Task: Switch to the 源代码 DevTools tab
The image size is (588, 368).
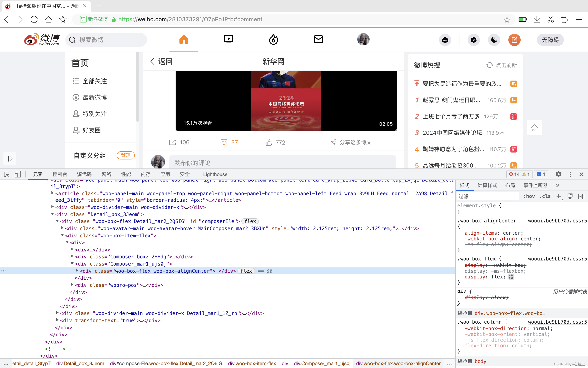Action: 84,174
